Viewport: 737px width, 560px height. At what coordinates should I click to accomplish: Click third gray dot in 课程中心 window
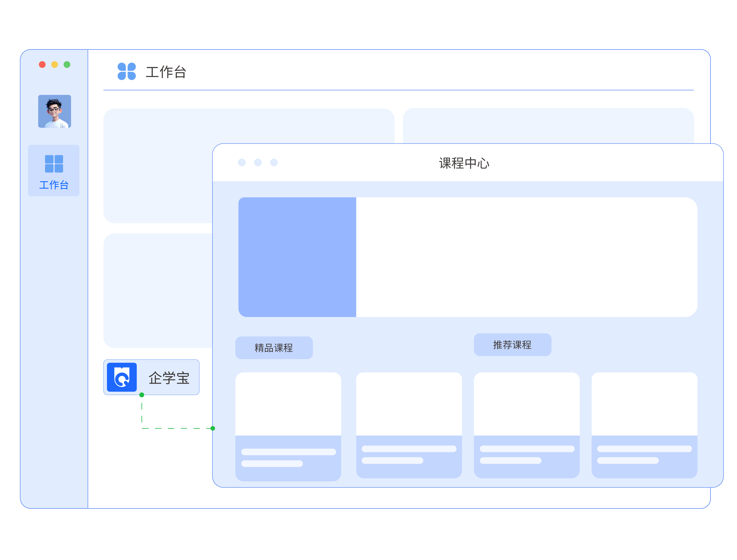point(274,162)
